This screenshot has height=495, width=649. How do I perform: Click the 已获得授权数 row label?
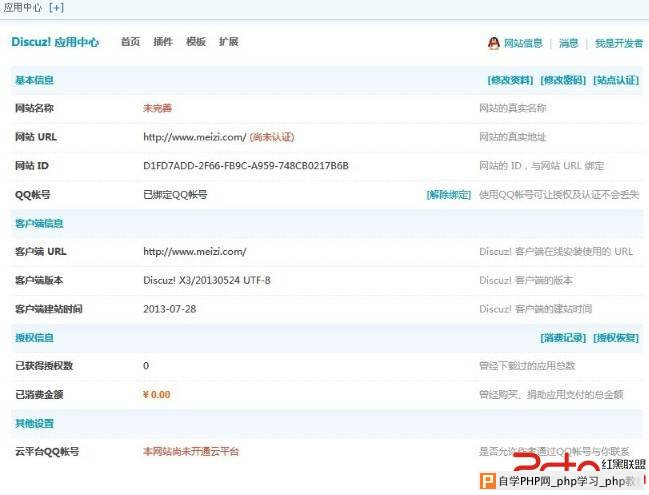[x=44, y=366]
